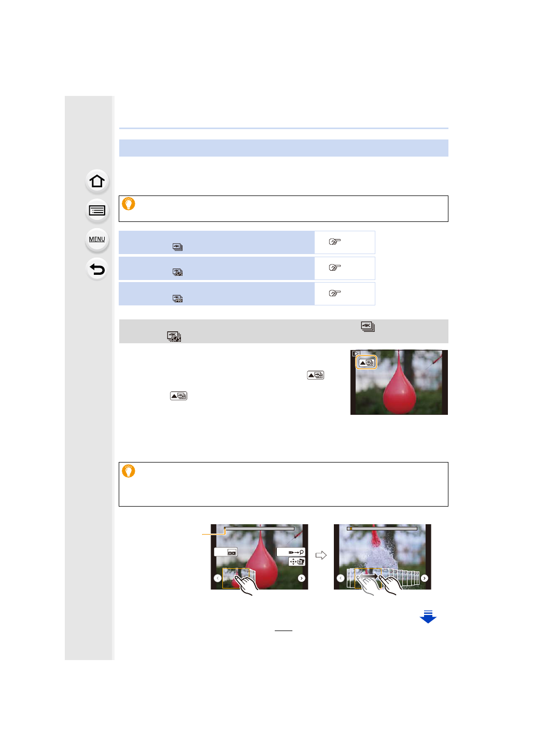
Task: Continue to next page with blue down arrow
Action: (x=428, y=617)
